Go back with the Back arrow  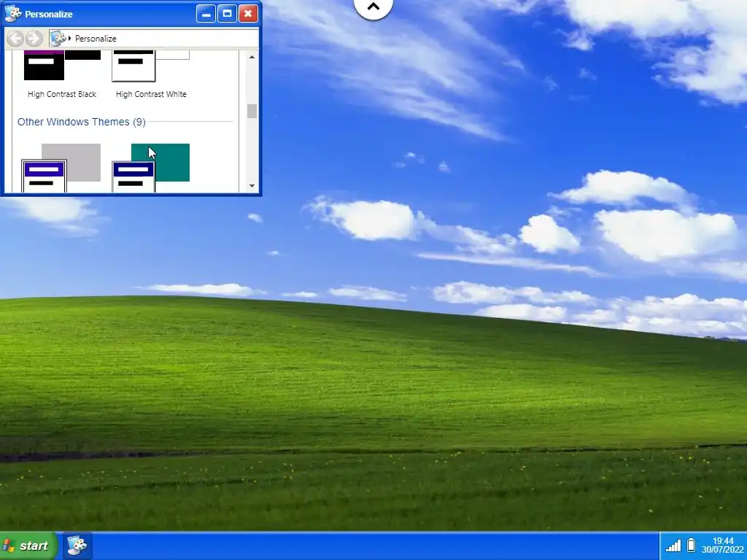(x=15, y=39)
